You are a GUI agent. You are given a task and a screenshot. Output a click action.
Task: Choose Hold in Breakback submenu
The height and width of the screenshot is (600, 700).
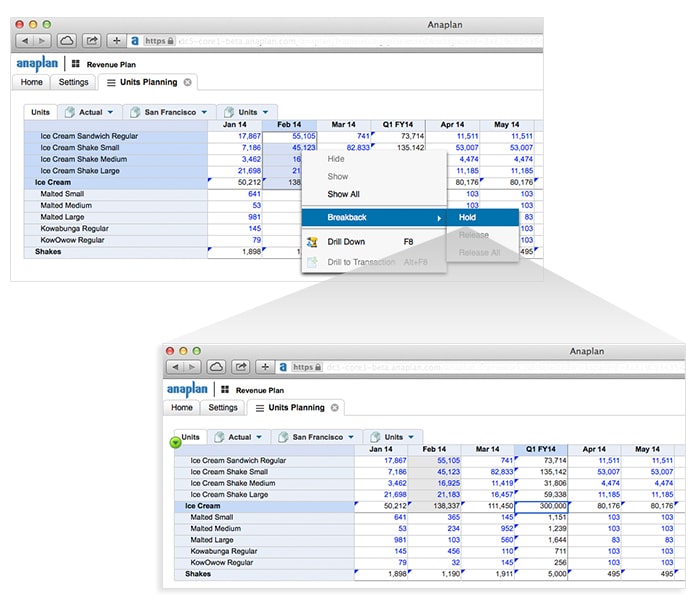click(x=483, y=217)
